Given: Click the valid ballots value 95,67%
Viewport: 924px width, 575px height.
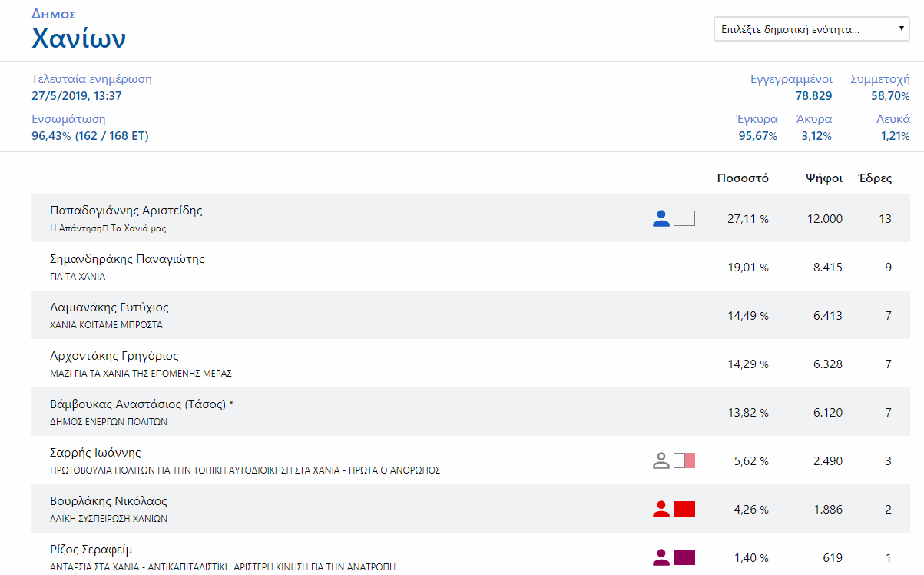Looking at the screenshot, I should tap(758, 136).
